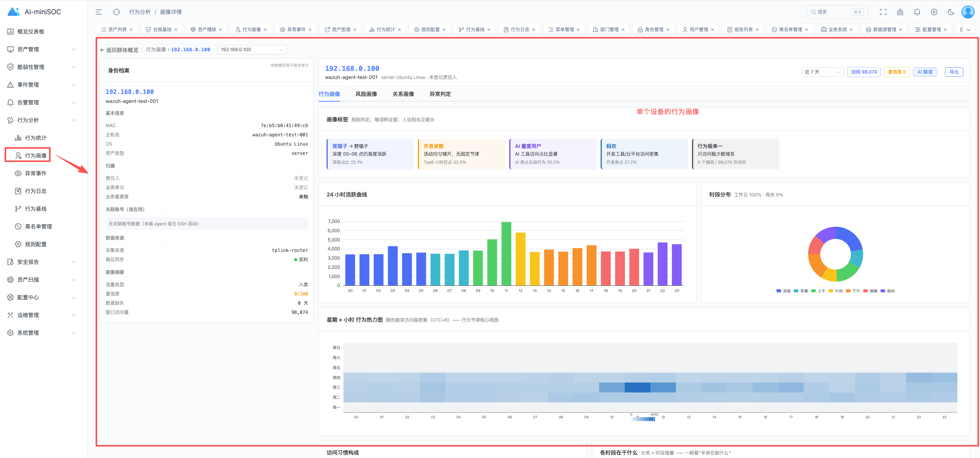Image resolution: width=980 pixels, height=458 pixels.
Task: Open the tab overflow chevron dropdown
Action: tap(968, 30)
